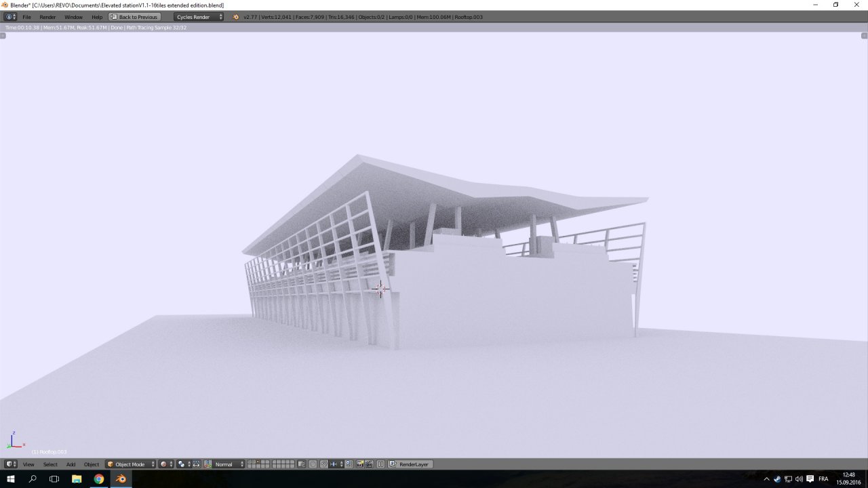This screenshot has height=488, width=868.
Task: Expand the Normal transform orientation dropdown
Action: (x=229, y=464)
